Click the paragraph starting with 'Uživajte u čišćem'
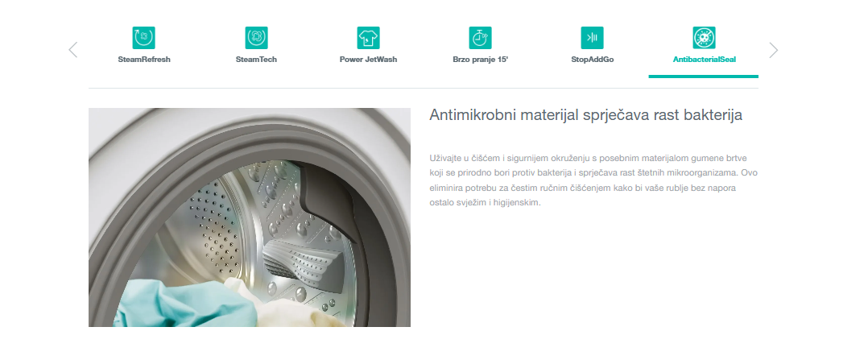 [x=593, y=180]
